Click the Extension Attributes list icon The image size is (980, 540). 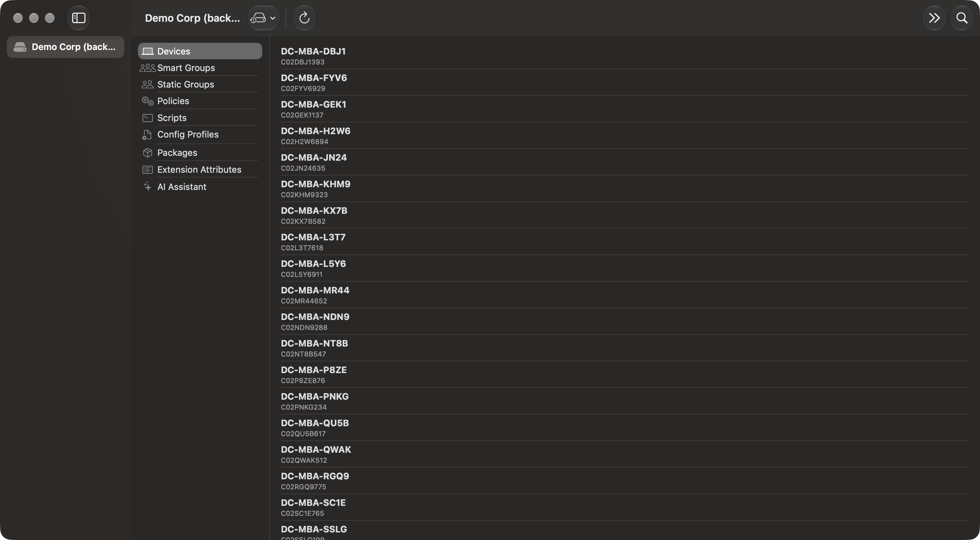tap(148, 170)
